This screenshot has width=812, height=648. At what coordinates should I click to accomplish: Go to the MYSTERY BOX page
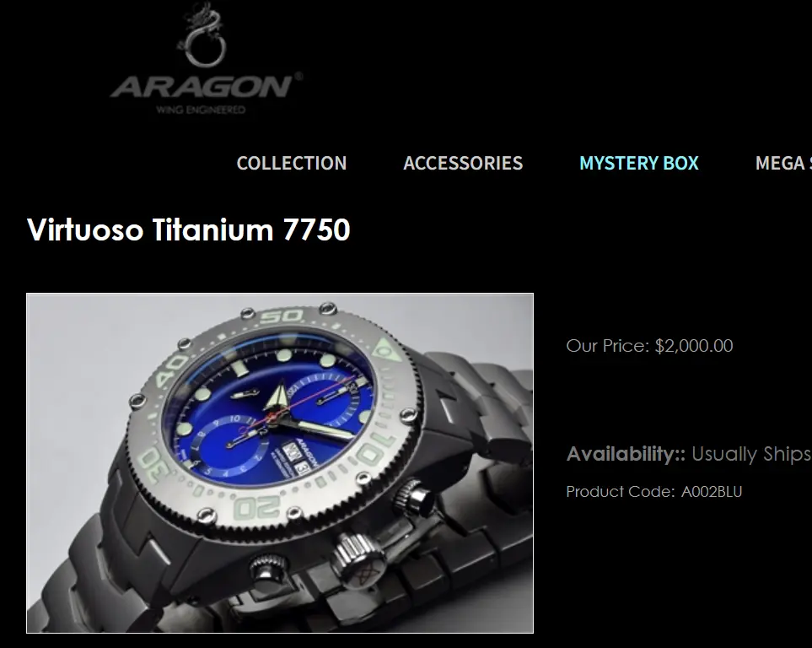(639, 164)
